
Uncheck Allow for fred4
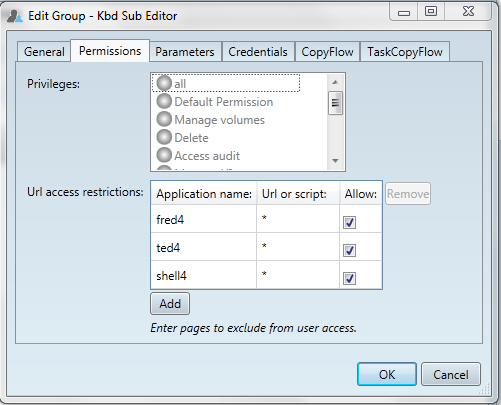pyautogui.click(x=349, y=222)
